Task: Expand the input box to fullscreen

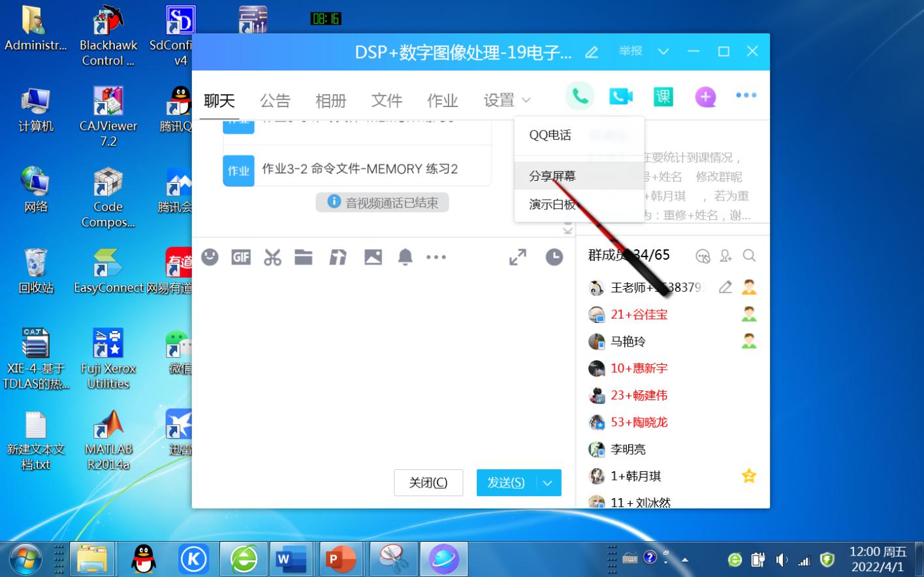Action: [517, 257]
